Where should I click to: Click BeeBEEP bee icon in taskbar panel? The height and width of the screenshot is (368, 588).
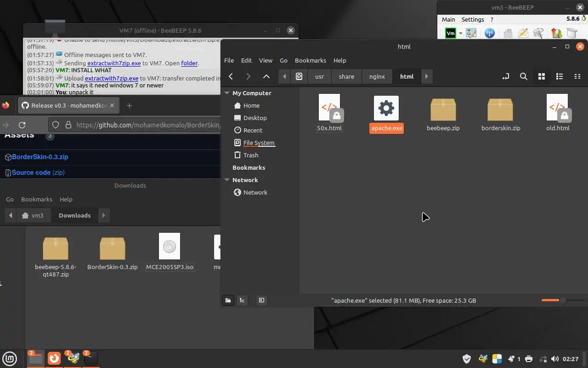coord(73,358)
